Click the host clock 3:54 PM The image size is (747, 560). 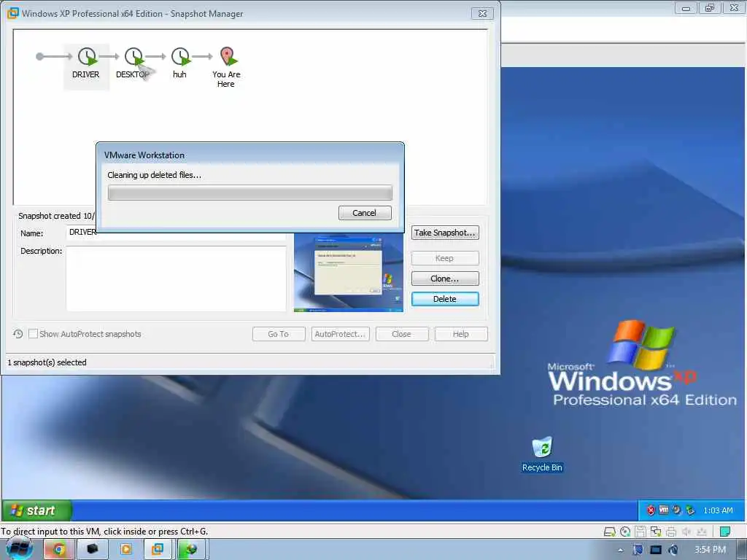710,550
